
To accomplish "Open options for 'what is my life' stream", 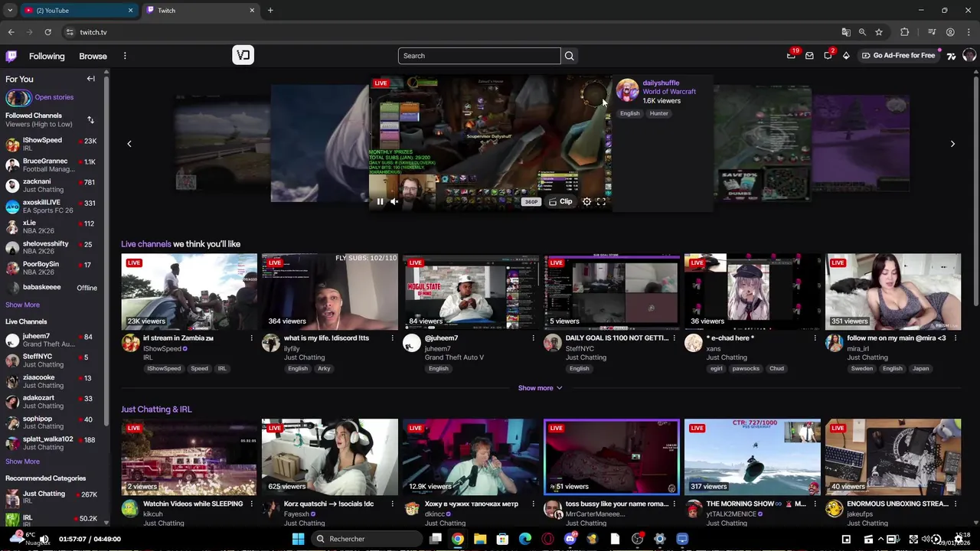I will pyautogui.click(x=392, y=338).
